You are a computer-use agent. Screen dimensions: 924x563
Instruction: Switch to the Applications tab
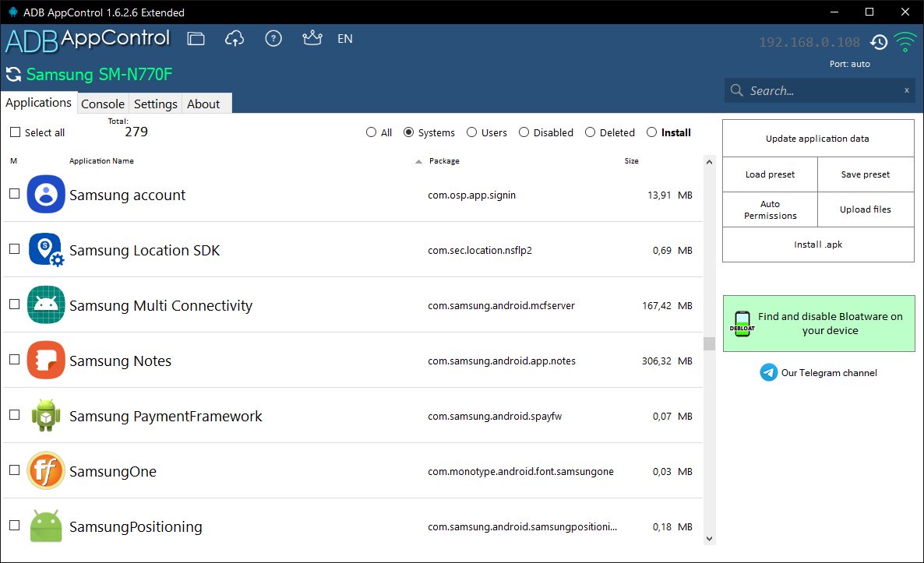[x=39, y=103]
